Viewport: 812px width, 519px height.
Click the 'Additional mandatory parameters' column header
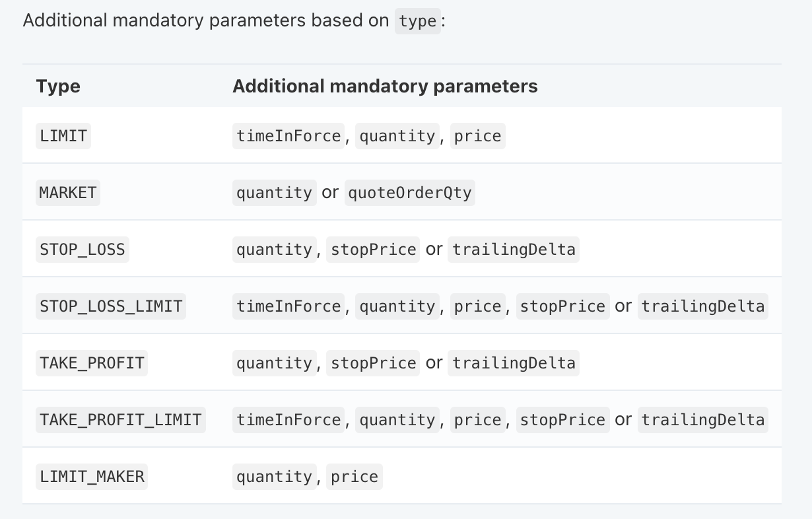(385, 86)
